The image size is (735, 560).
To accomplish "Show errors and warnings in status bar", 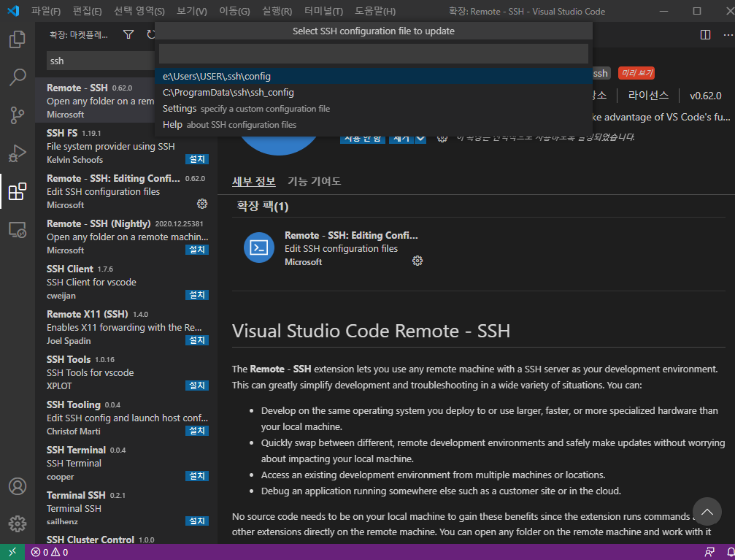I will [49, 553].
